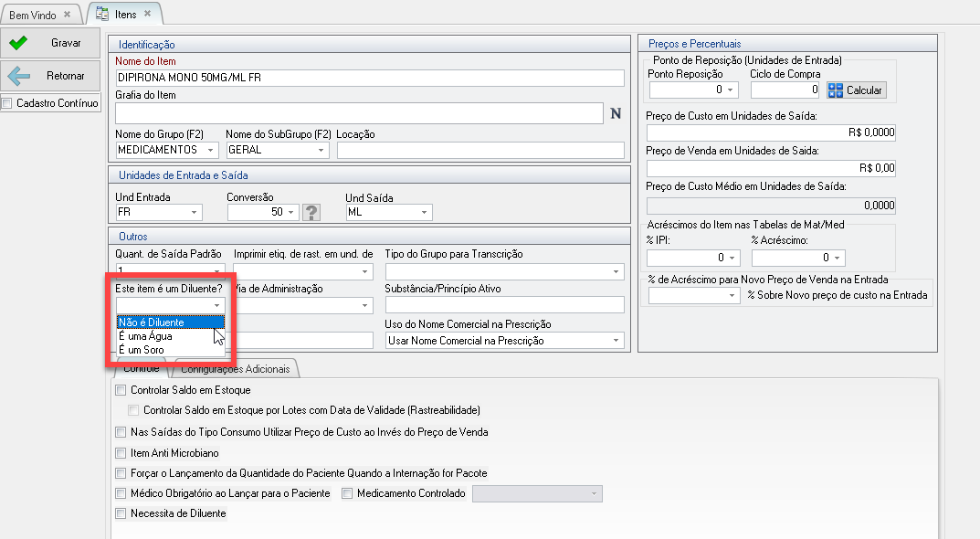Screen dimensions: 980x539
Task: Choose the 'É uma Água' option
Action: (x=145, y=336)
